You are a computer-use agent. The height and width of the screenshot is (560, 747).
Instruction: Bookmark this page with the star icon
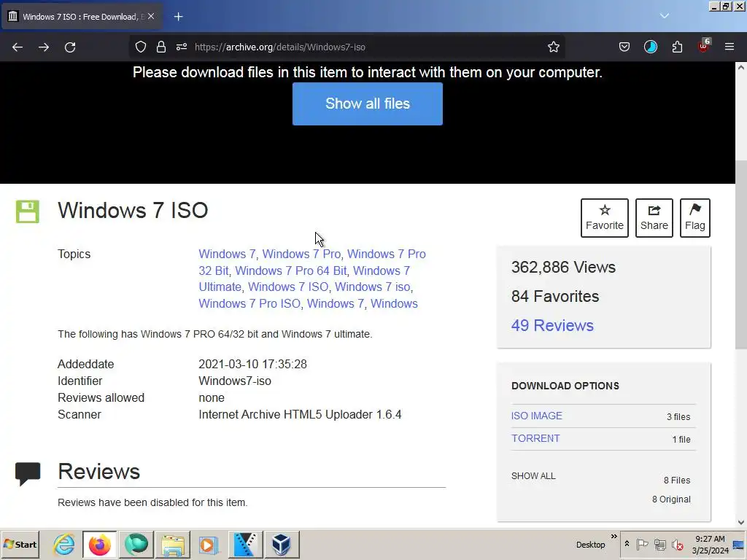553,47
